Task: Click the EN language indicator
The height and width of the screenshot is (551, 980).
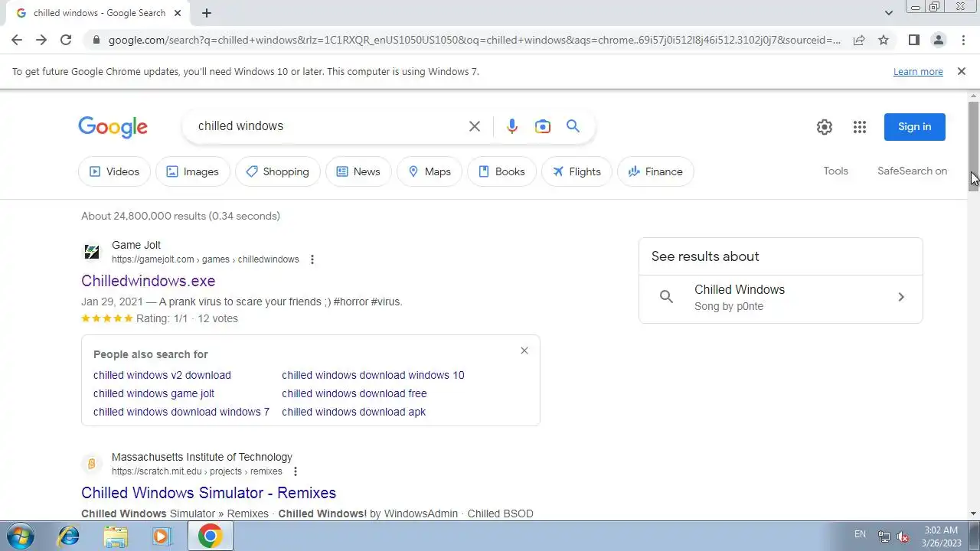Action: tap(860, 534)
